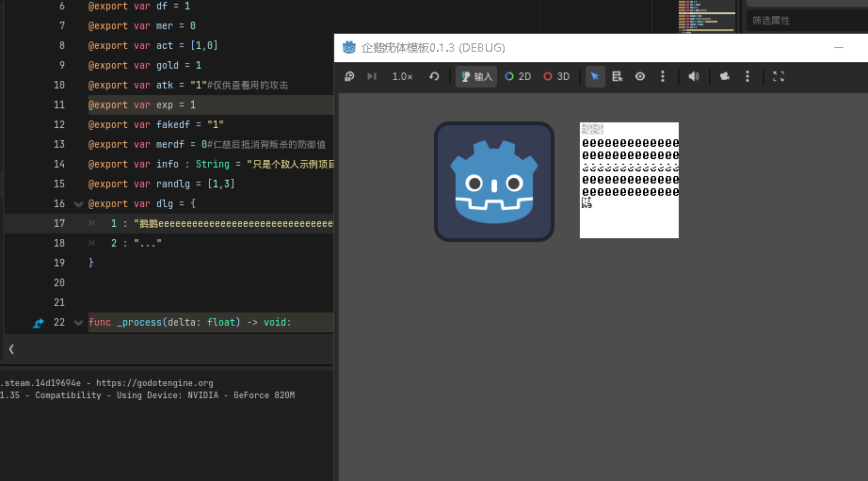Activate the arrow select tool

point(595,76)
